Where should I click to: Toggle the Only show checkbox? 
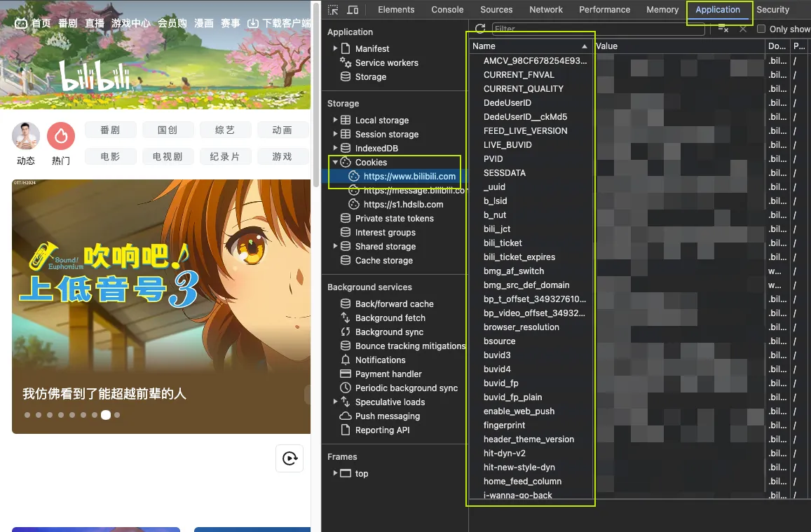(761, 29)
